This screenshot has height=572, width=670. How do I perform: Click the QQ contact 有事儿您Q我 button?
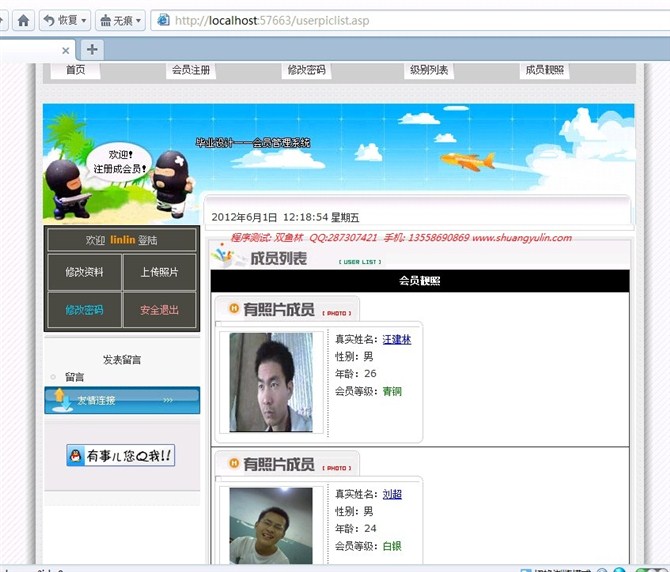tap(121, 456)
